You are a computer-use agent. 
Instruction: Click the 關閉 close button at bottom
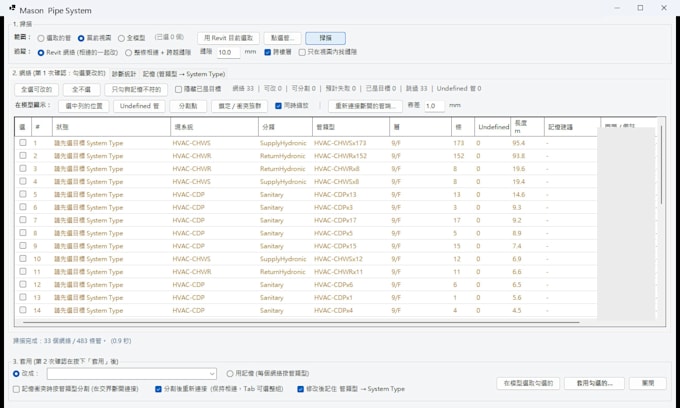(x=648, y=383)
